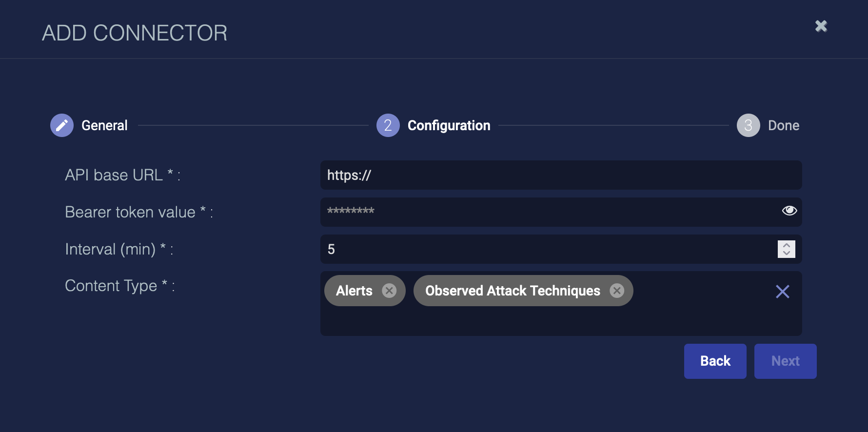Click the pencil icon for General step

62,125
